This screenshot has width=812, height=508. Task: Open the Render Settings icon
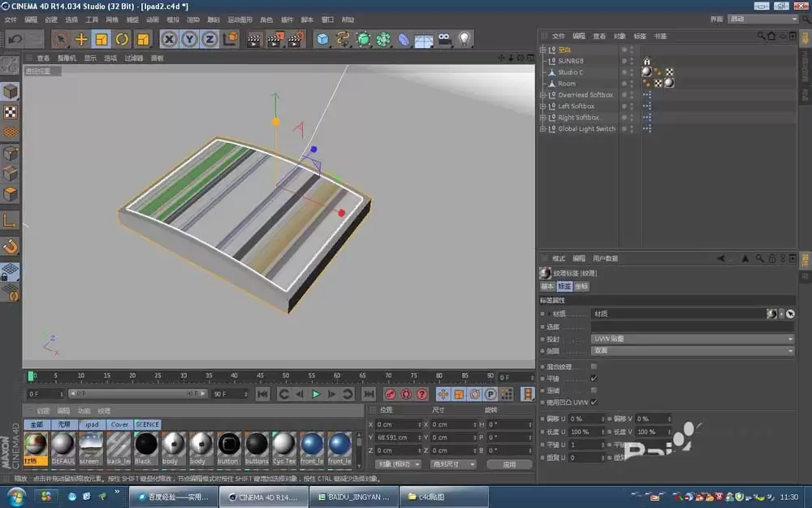pos(296,38)
